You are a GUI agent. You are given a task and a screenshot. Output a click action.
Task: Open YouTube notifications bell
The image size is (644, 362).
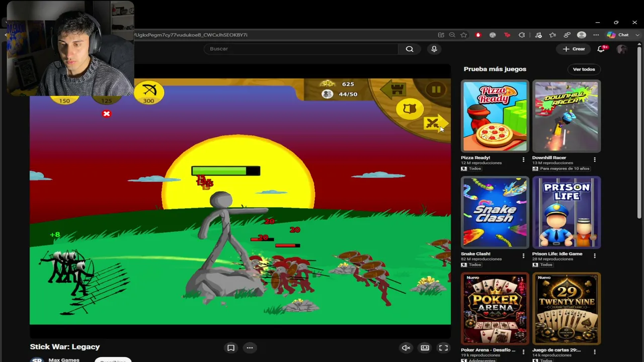pyautogui.click(x=601, y=49)
